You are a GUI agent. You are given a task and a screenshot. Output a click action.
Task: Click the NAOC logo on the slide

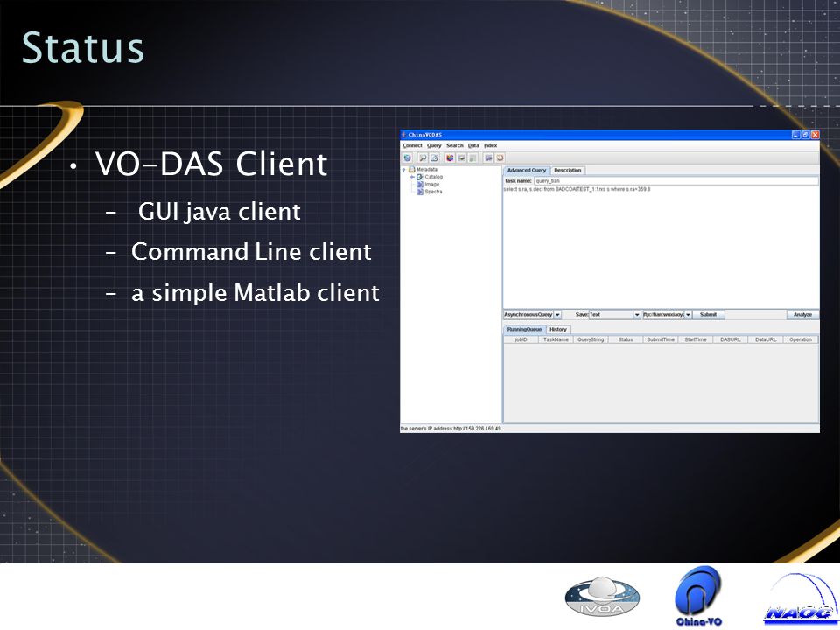[x=801, y=600]
